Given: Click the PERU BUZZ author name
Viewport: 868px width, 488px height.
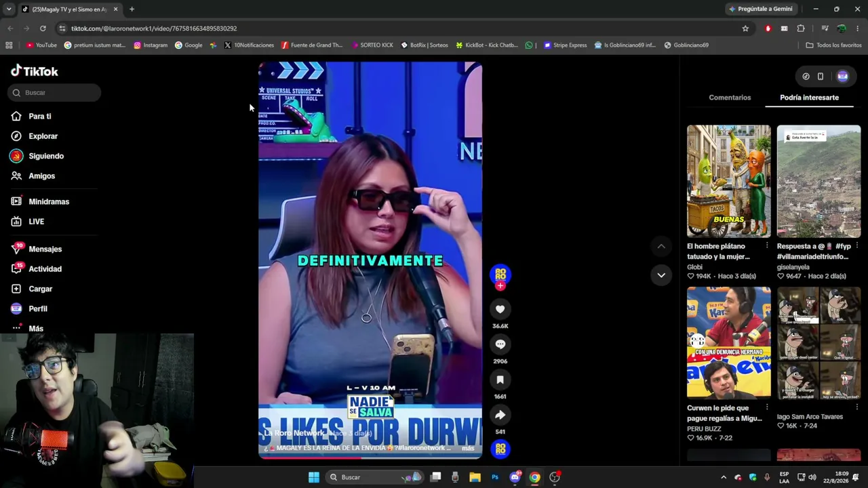Looking at the screenshot, I should click(704, 428).
